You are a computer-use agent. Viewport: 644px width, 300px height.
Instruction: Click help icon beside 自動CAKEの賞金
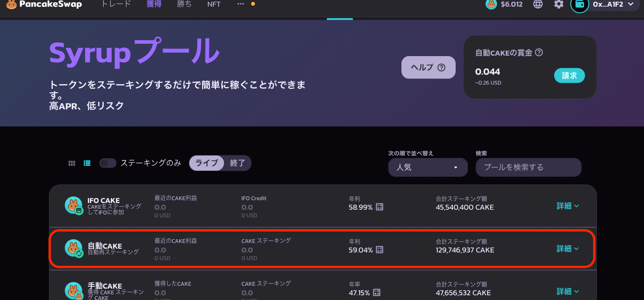tap(539, 53)
